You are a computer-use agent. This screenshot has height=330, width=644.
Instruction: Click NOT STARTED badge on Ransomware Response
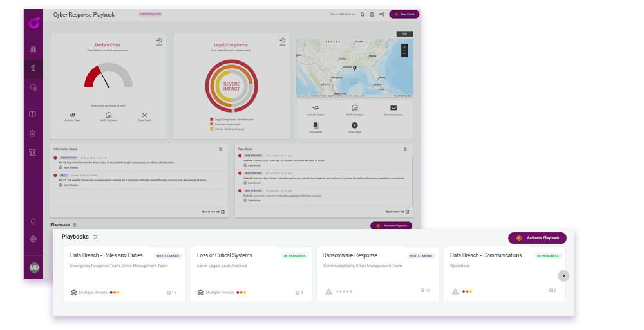[421, 256]
